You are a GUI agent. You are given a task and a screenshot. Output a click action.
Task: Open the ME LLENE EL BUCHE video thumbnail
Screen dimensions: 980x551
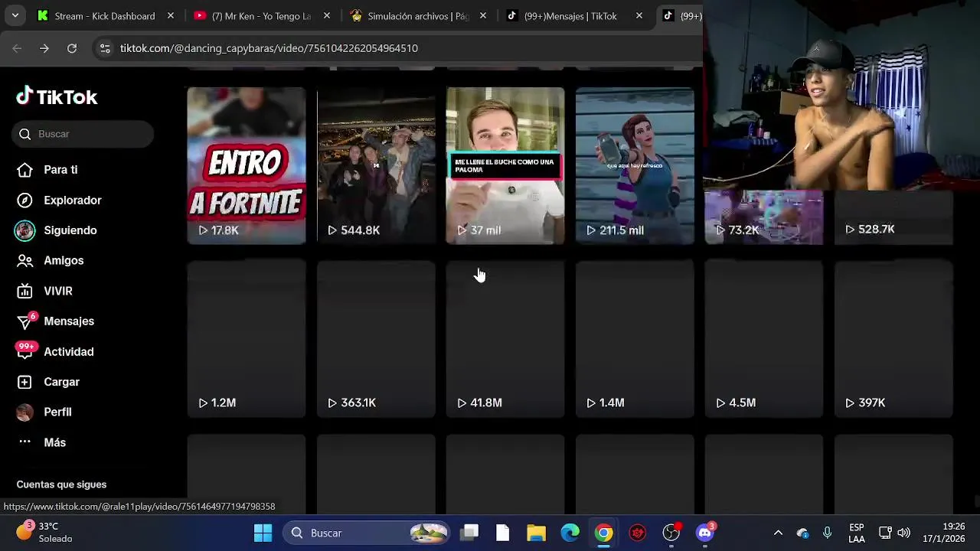(x=505, y=165)
